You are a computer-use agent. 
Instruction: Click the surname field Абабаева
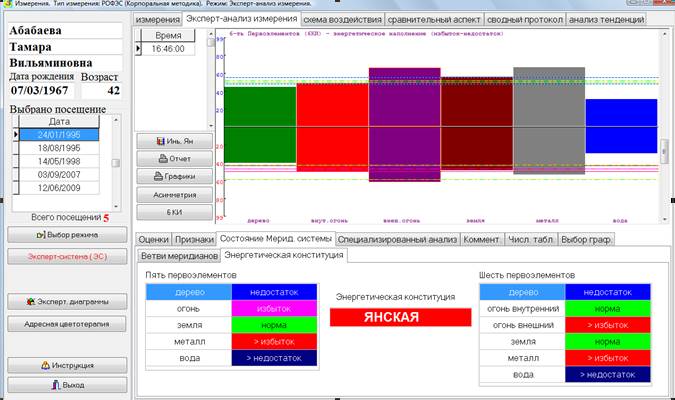click(65, 31)
